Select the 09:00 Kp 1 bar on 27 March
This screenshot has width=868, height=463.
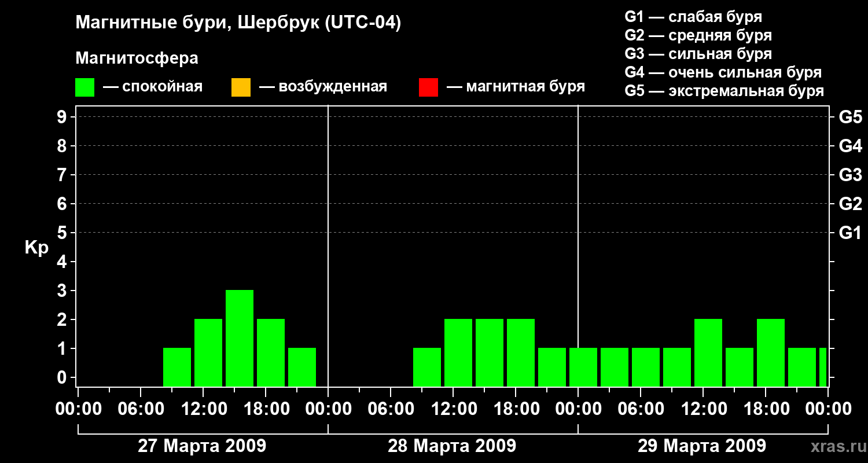177,367
